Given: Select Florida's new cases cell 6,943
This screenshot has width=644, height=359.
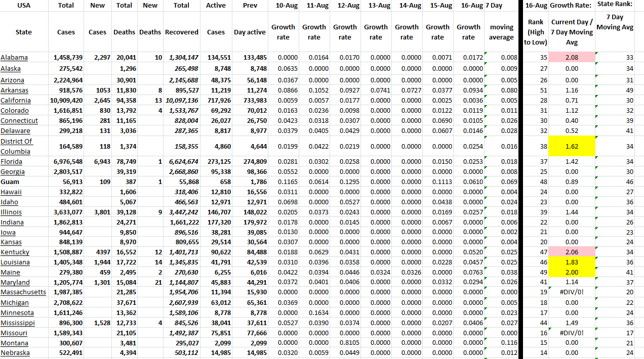Looking at the screenshot, I should [x=97, y=162].
